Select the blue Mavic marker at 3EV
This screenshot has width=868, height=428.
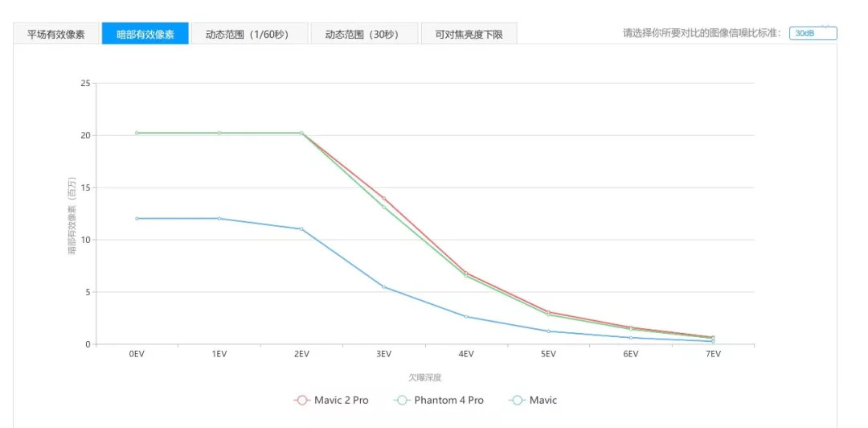(383, 286)
